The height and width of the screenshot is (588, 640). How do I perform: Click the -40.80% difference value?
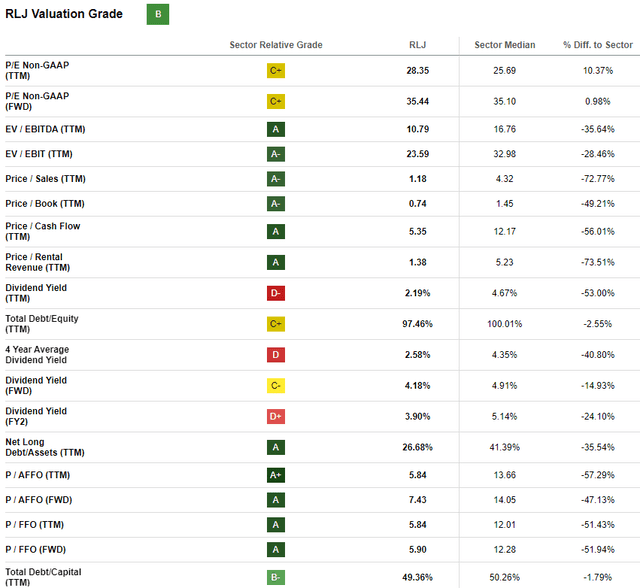tap(598, 355)
